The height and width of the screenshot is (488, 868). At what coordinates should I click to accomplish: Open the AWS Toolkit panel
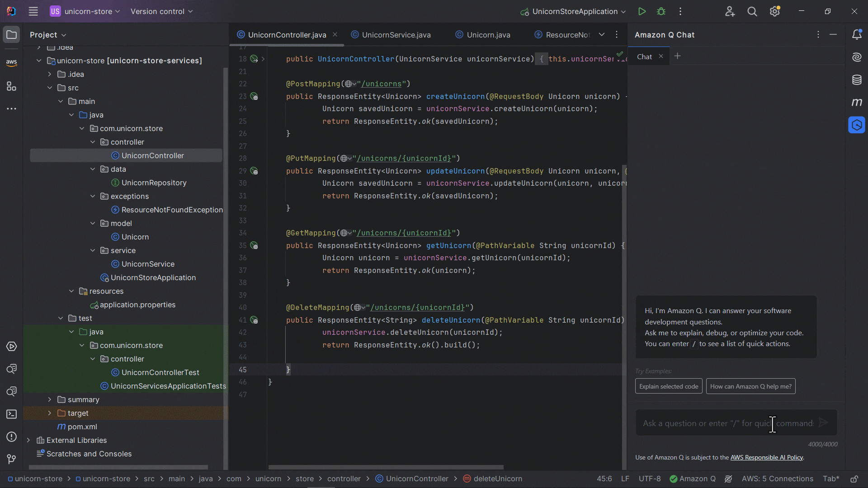pyautogui.click(x=11, y=62)
